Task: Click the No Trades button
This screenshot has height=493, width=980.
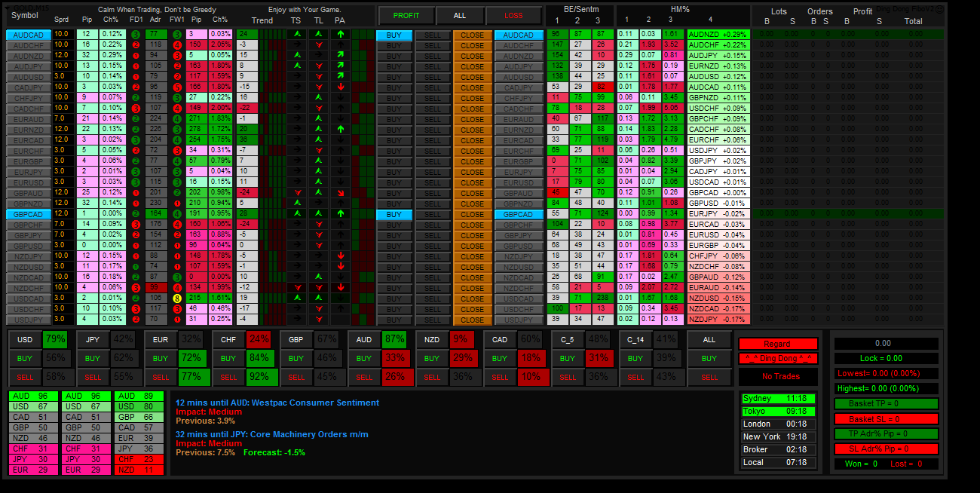Action: (x=778, y=376)
